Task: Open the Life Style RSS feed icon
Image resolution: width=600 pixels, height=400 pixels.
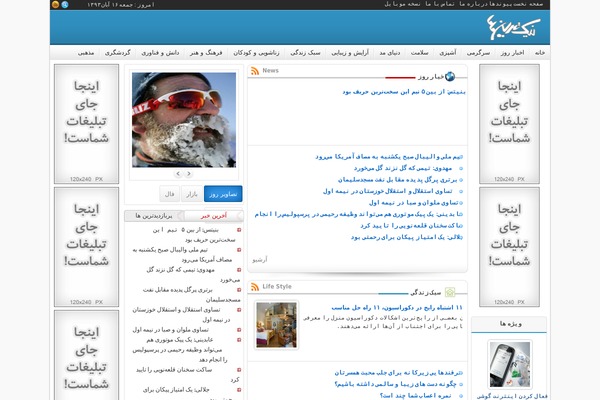Action: [x=255, y=287]
